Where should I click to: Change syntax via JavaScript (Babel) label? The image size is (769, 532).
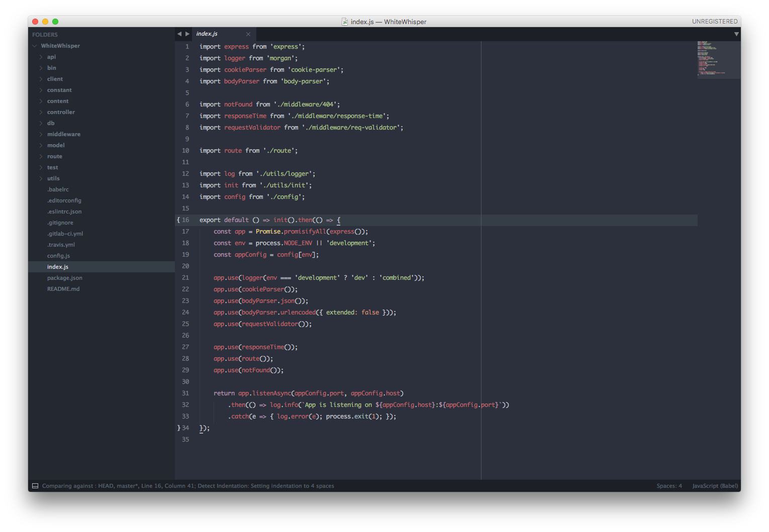pos(715,486)
